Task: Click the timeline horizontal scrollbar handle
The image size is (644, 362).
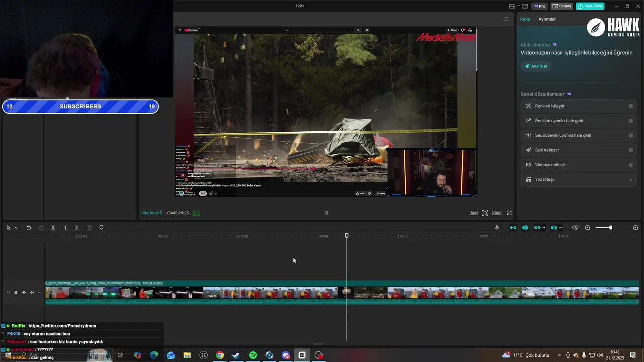Action: pos(318,344)
